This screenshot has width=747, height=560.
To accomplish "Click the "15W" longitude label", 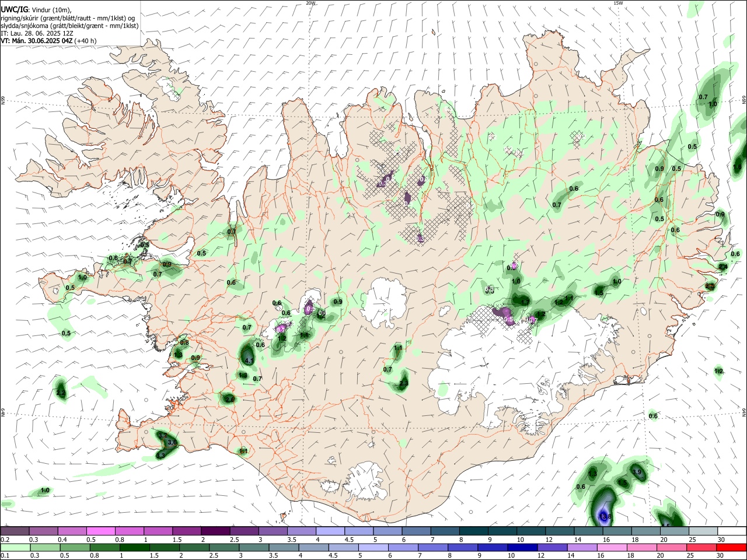I will click(618, 3).
